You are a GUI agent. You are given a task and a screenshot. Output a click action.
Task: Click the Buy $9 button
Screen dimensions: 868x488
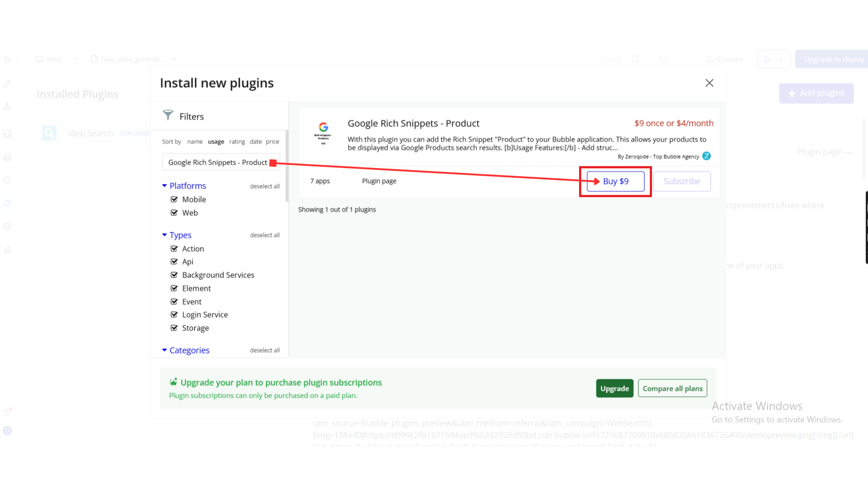point(615,181)
